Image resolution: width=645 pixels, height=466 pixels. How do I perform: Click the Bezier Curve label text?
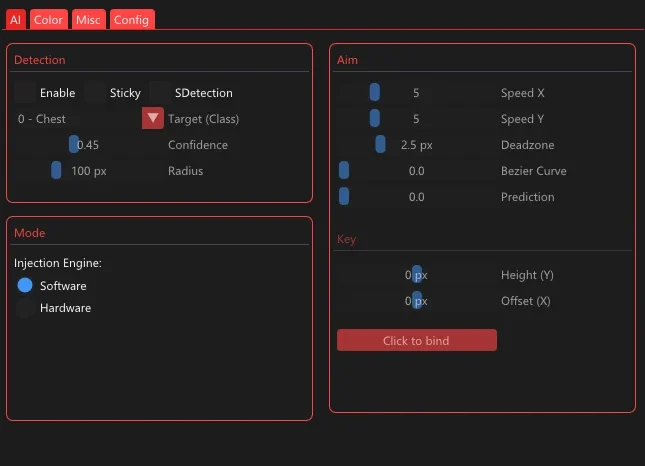tap(534, 171)
